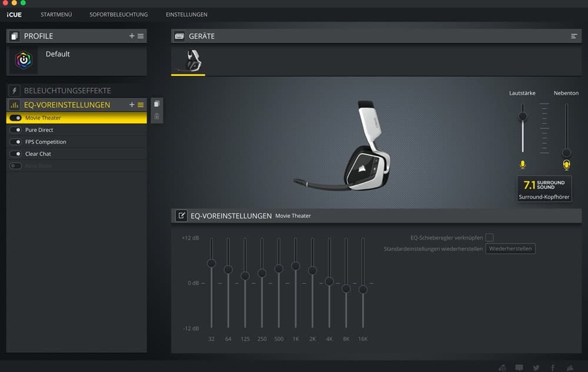588x372 pixels.
Task: Click the 4K EQ slider handle
Action: coord(329,281)
